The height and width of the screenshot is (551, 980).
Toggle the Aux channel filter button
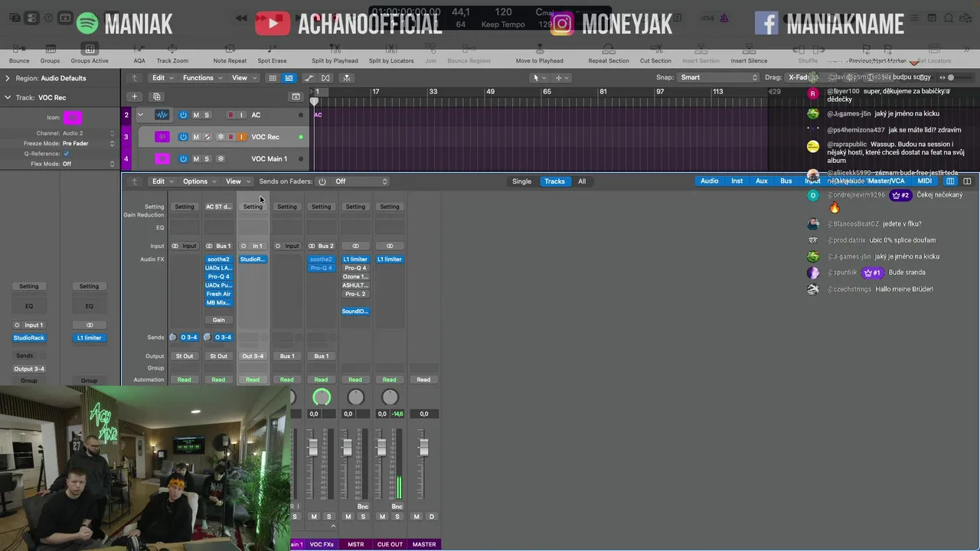click(x=761, y=181)
